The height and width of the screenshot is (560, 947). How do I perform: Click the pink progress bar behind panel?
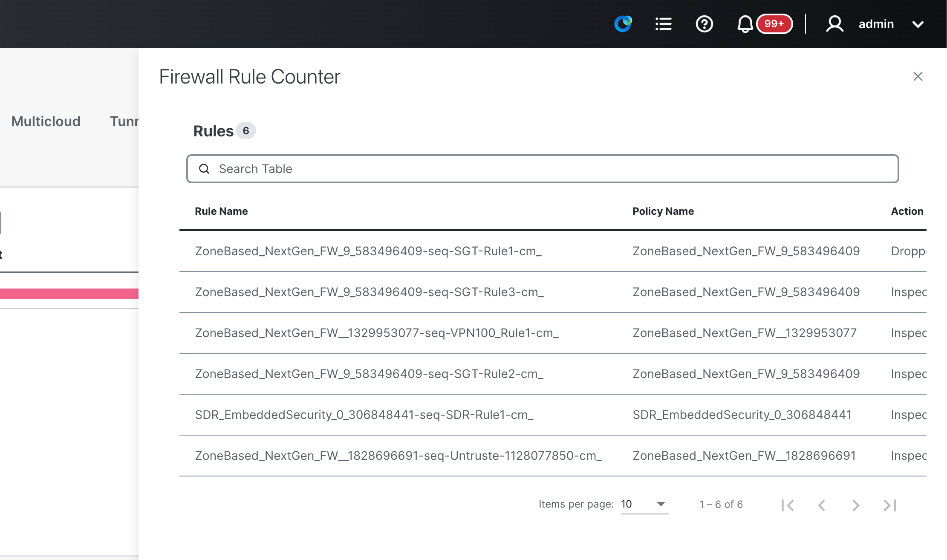point(69,293)
